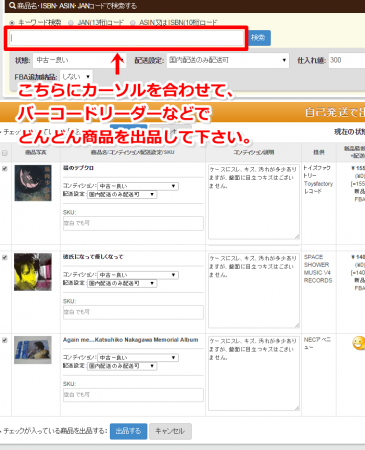
Task: Open the コンディション dropdown for second product
Action: tap(138, 275)
